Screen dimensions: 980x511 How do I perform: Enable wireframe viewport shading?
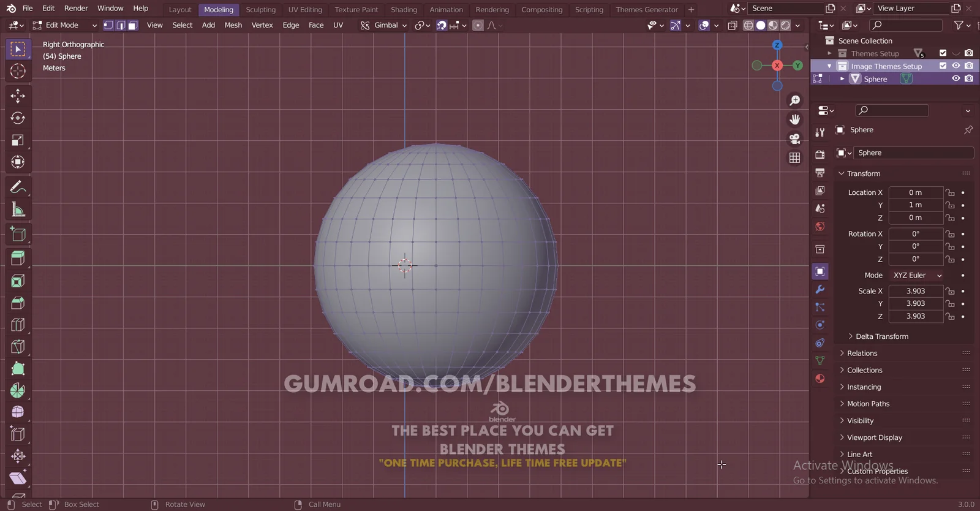point(748,25)
